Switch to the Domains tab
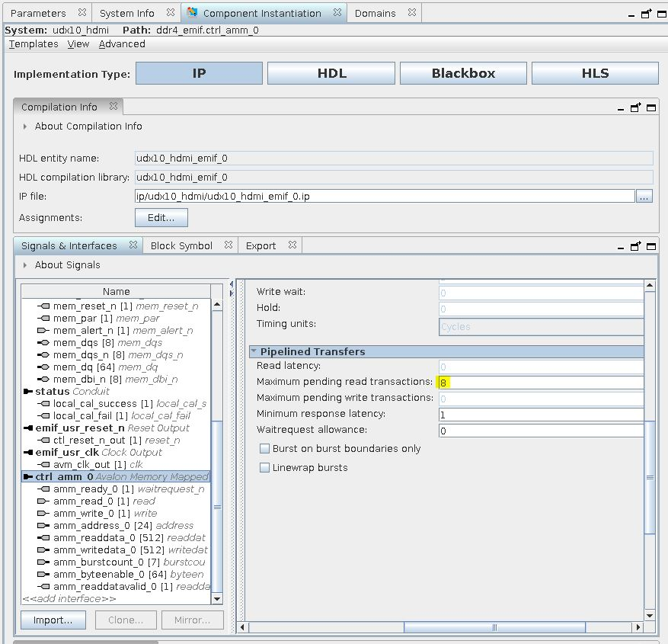 coord(375,13)
